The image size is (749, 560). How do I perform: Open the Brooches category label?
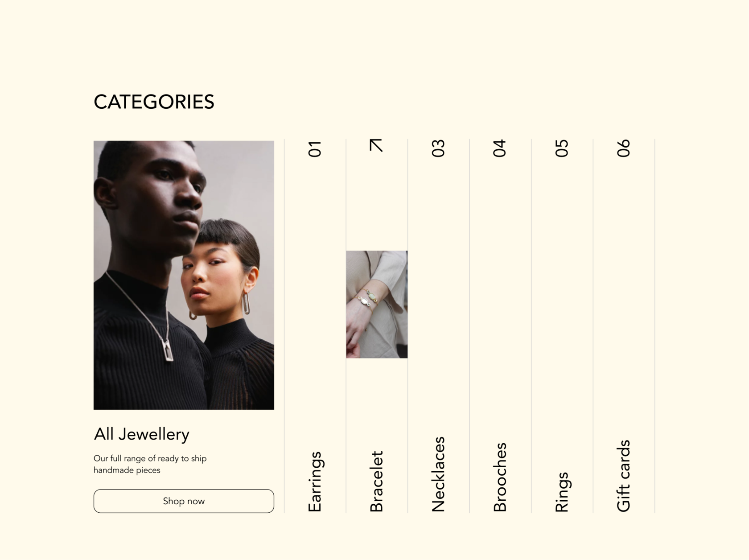click(x=500, y=477)
